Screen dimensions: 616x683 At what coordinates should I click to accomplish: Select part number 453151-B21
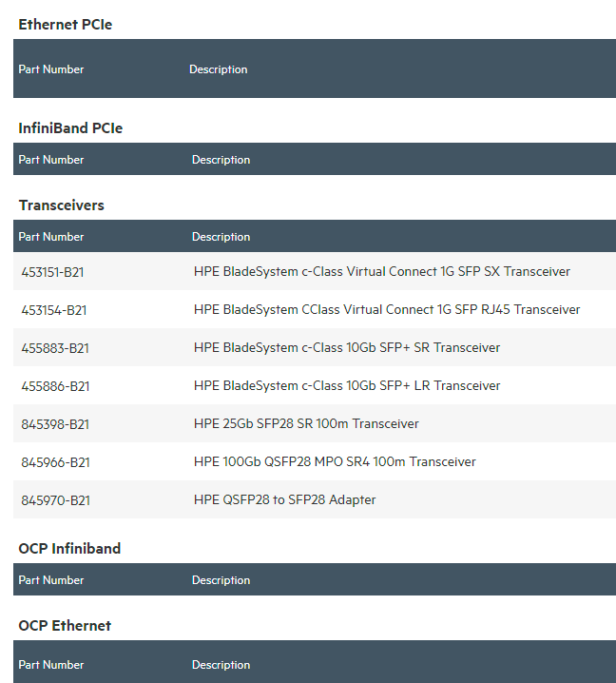52,272
